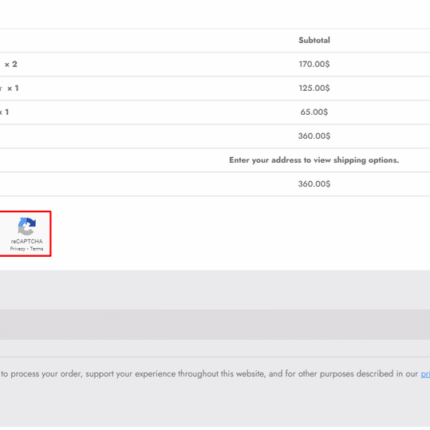Select the 170.00$ subtotal amount
Viewport: 430px width, 430px height.
click(314, 64)
